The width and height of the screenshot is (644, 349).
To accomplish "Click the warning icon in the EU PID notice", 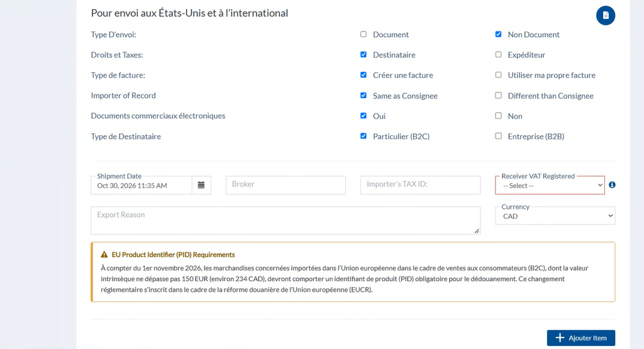I will (104, 255).
